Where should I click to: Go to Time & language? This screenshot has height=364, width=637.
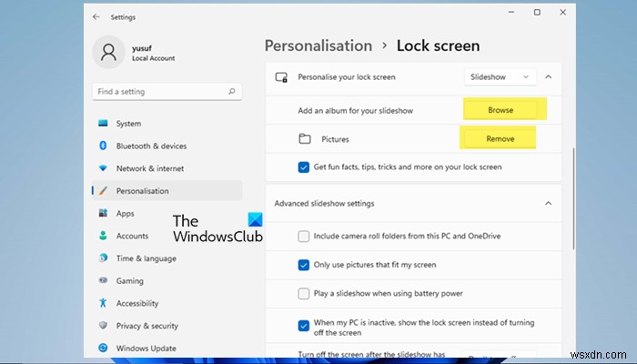pyautogui.click(x=167, y=258)
